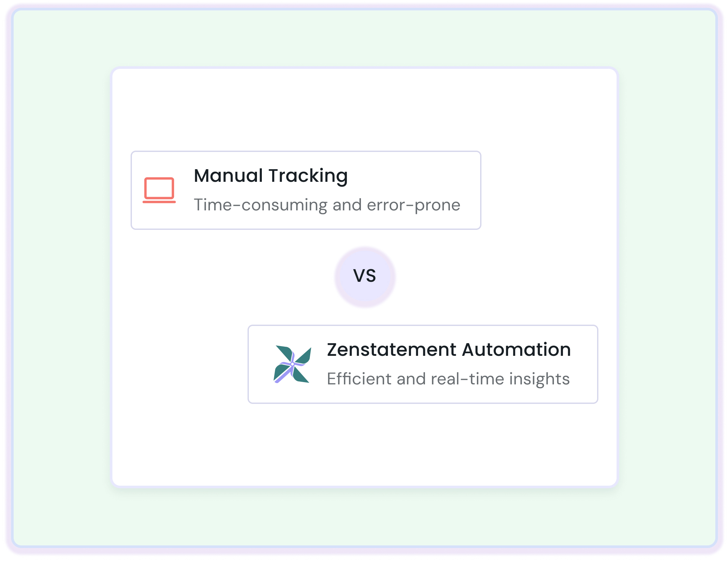Click the 'Time-consuming and error-prone' text

pos(327,205)
